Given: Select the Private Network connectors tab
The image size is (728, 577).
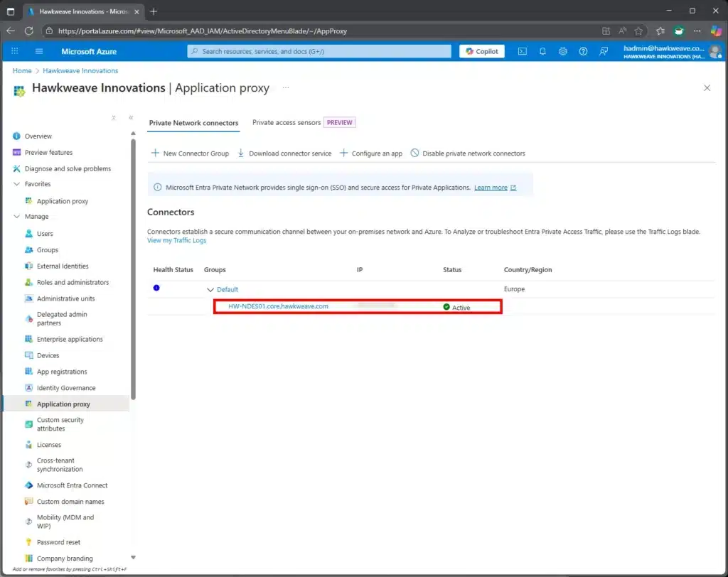Looking at the screenshot, I should click(193, 123).
